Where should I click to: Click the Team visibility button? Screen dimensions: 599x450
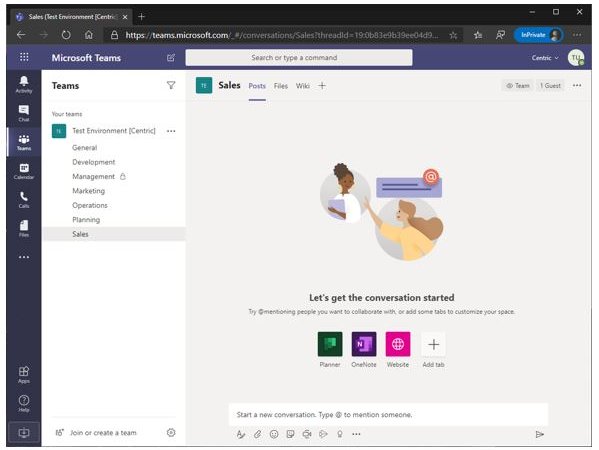tap(518, 86)
